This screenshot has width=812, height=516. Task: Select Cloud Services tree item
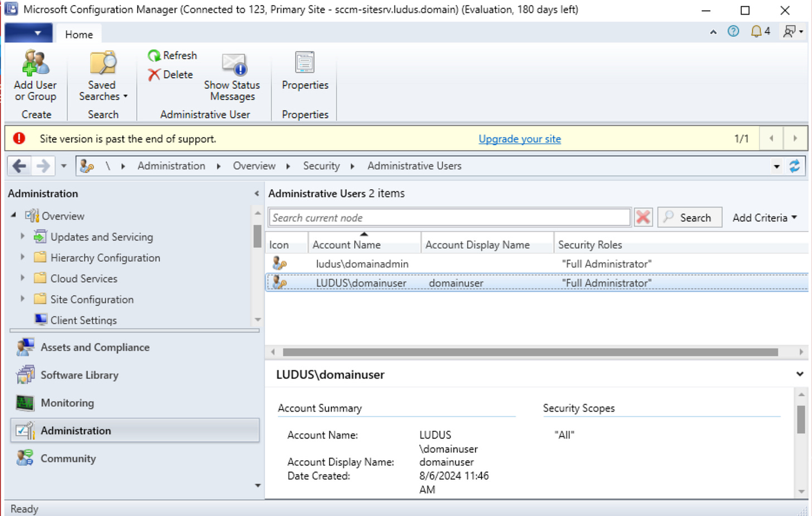84,278
